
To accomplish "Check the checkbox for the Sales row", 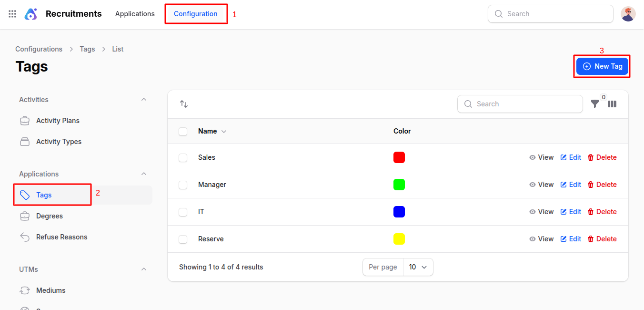I will tap(183, 157).
